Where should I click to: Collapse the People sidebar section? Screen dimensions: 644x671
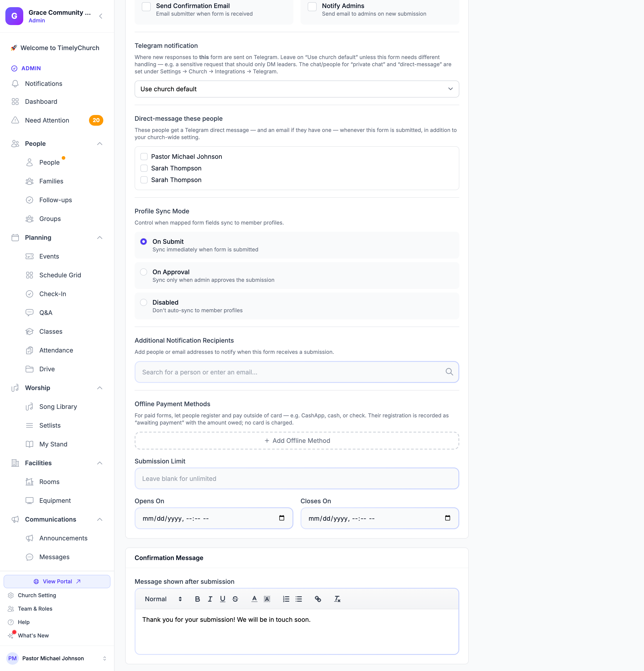[x=100, y=143]
